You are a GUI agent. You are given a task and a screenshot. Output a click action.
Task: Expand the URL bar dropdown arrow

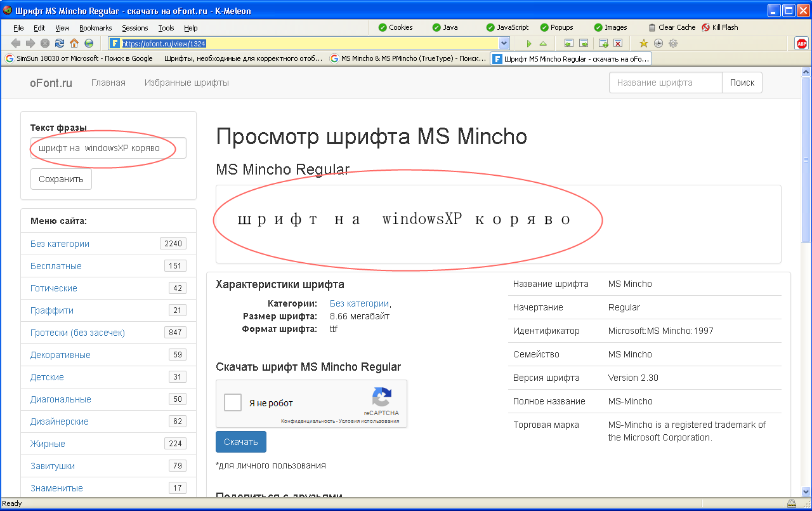point(504,43)
